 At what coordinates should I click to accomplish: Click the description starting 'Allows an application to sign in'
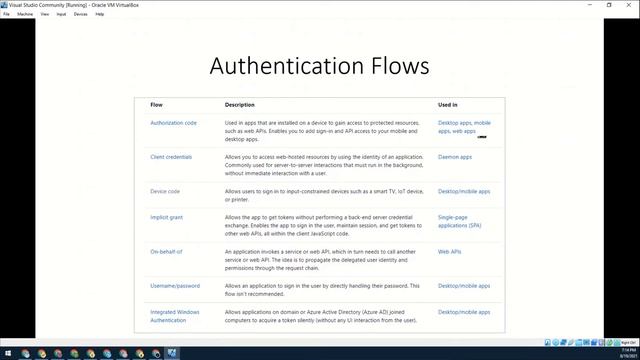click(322, 290)
